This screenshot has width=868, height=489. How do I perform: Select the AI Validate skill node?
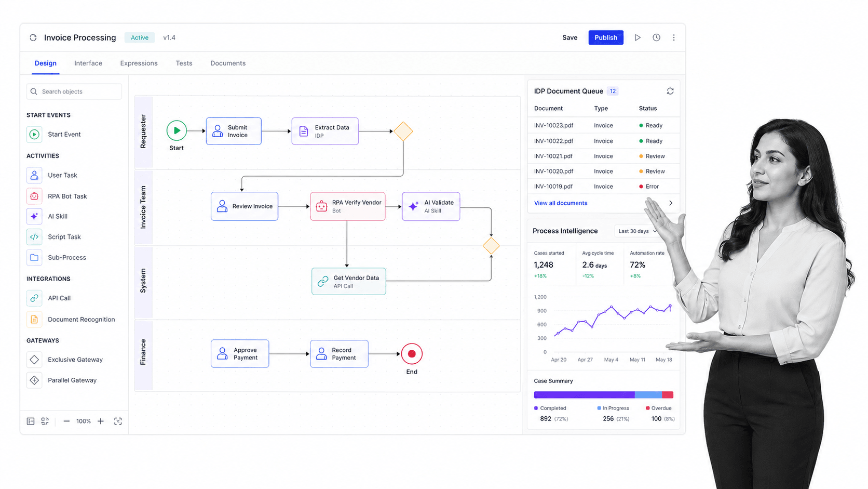(431, 206)
